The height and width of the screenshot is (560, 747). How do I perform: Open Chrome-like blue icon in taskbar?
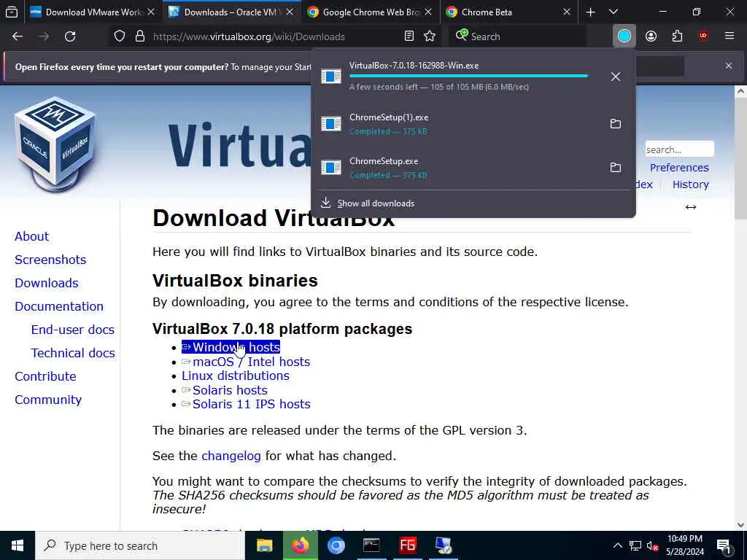(336, 545)
